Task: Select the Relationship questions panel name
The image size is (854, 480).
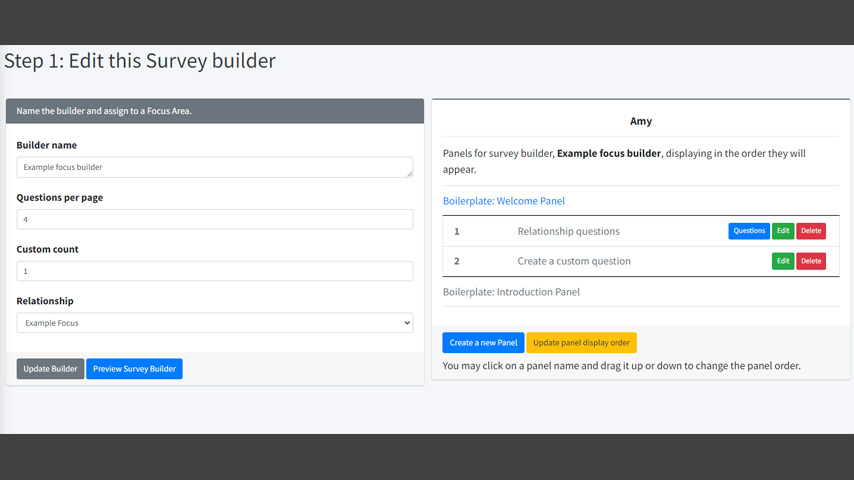Action: point(569,232)
